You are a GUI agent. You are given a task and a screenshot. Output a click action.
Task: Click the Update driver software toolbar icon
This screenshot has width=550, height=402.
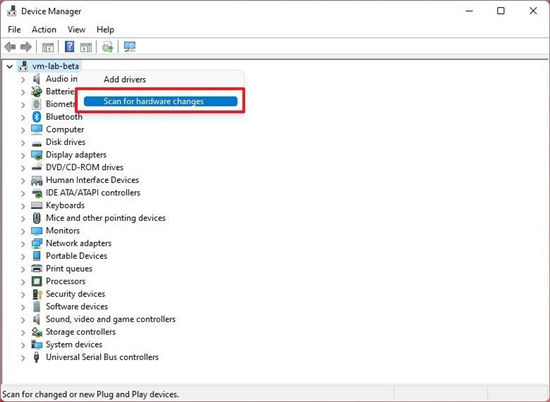coord(107,47)
